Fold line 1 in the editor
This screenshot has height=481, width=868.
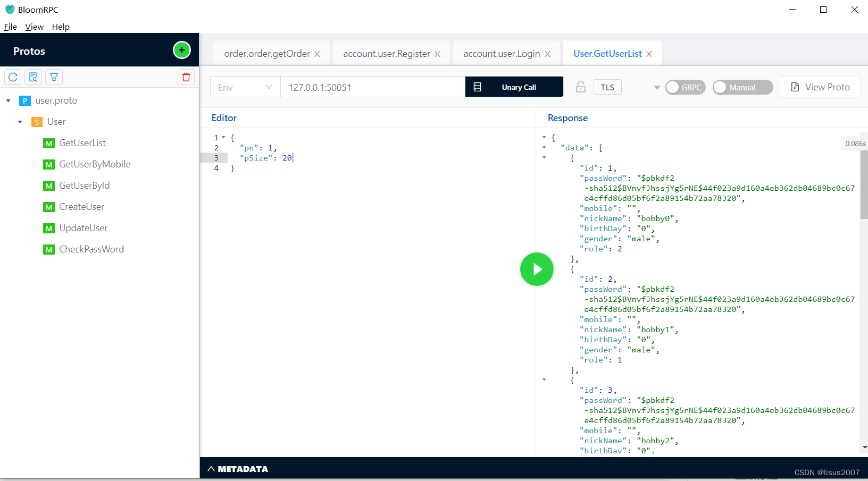(x=223, y=138)
